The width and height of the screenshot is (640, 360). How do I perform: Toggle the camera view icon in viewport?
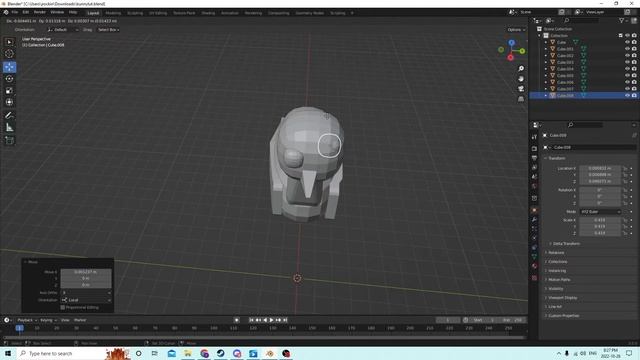(x=521, y=89)
